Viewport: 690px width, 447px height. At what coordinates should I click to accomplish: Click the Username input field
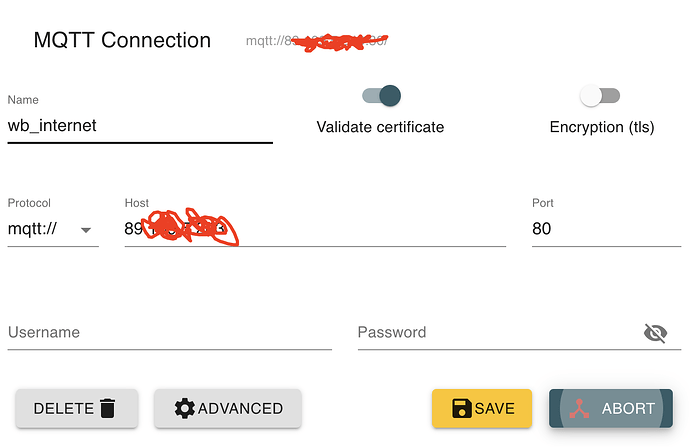(169, 333)
